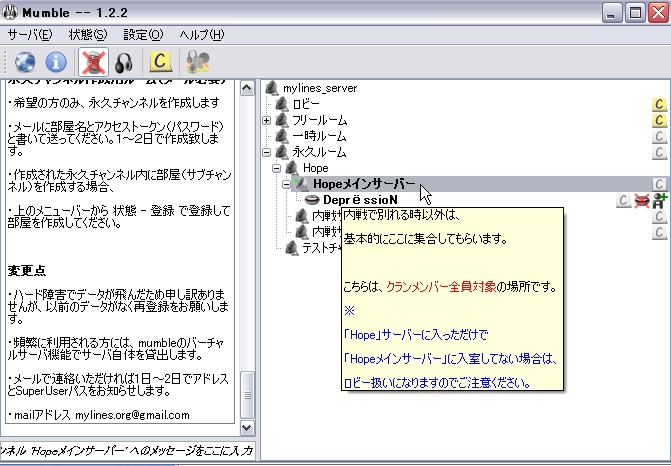
Task: Click the muted status icon on DeprëssioN row
Action: (x=641, y=200)
